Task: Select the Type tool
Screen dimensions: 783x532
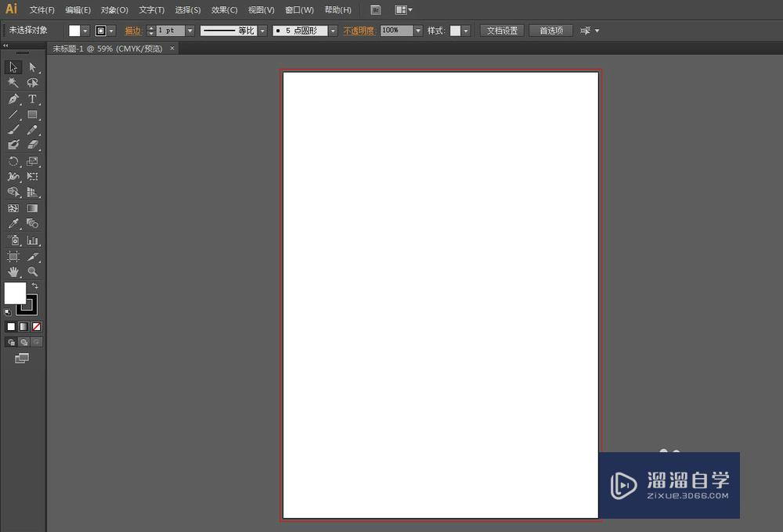Action: (x=32, y=99)
